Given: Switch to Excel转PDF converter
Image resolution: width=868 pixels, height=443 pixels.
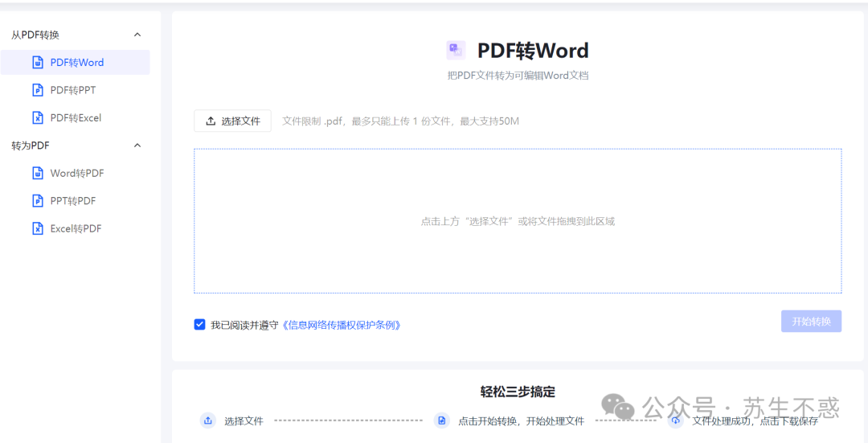Looking at the screenshot, I should 76,228.
